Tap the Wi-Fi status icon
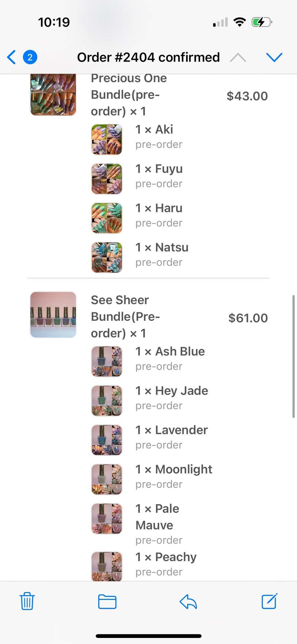The height and width of the screenshot is (644, 297). [x=240, y=22]
